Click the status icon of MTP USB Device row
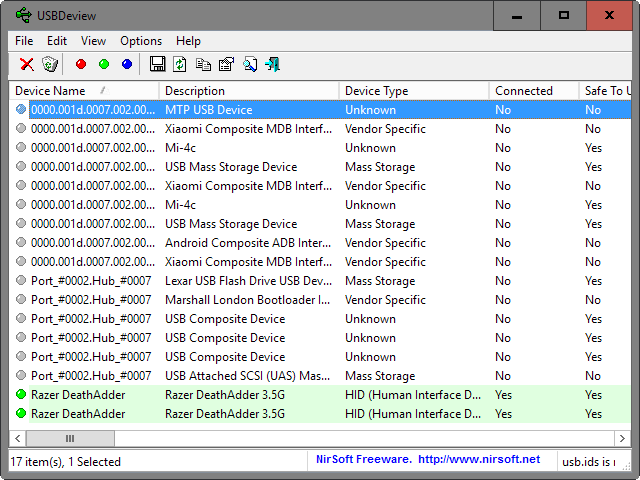 tap(21, 109)
